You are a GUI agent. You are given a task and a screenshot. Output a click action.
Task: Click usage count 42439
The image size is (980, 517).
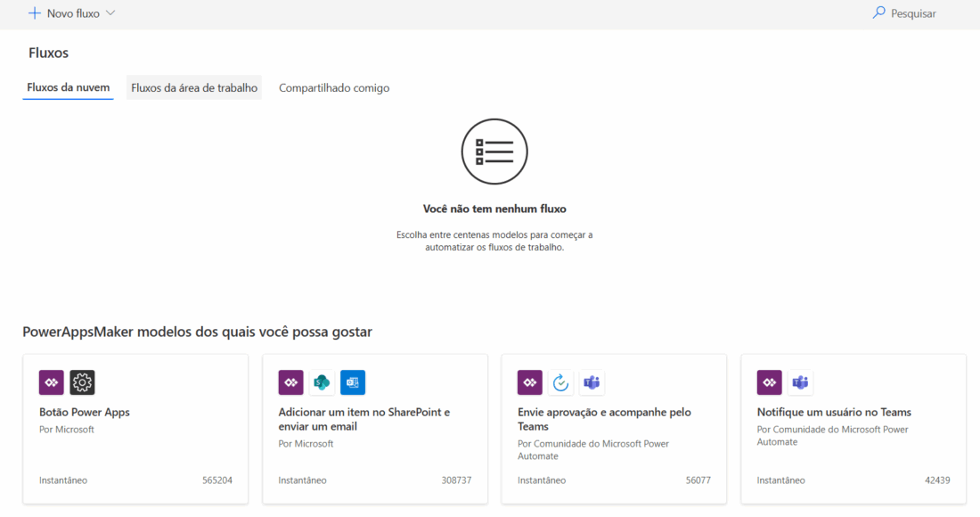point(937,480)
